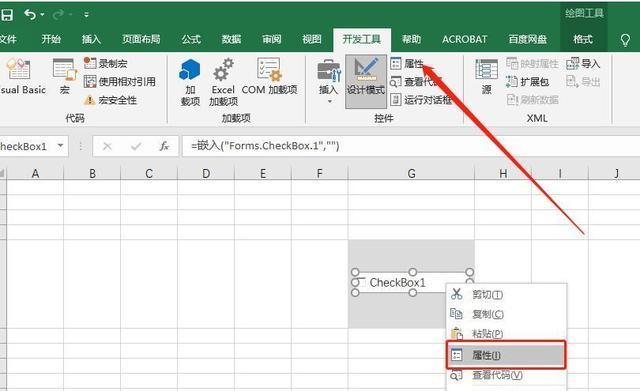Image resolution: width=640 pixels, height=391 pixels.
Task: Choose 粘贴(P) from context menu
Action: 506,333
